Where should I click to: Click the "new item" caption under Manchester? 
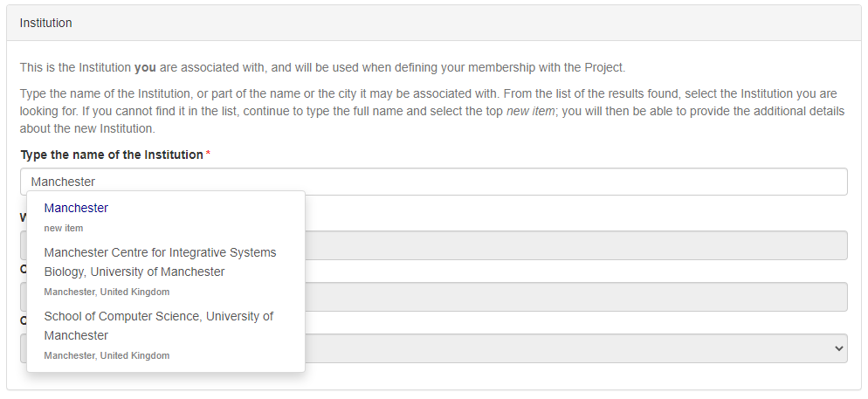point(64,228)
